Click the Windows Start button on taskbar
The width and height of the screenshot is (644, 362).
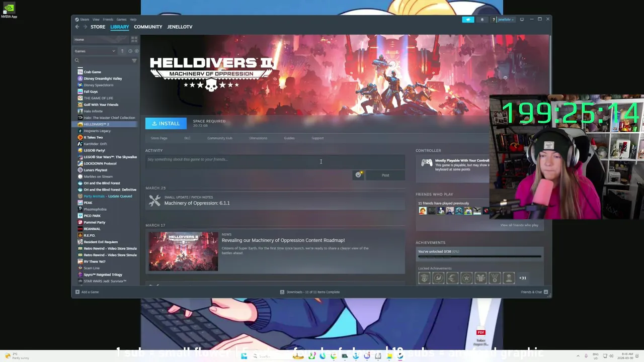pos(244,356)
